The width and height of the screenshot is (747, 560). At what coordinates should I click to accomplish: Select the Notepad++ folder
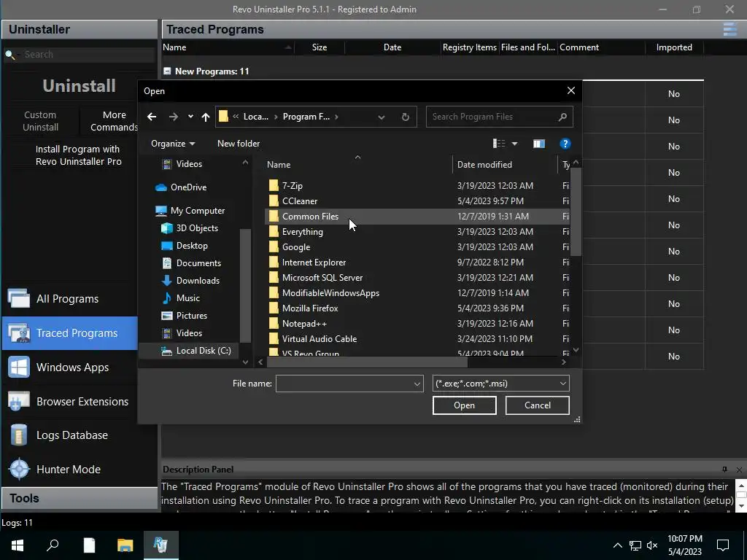[x=304, y=324]
